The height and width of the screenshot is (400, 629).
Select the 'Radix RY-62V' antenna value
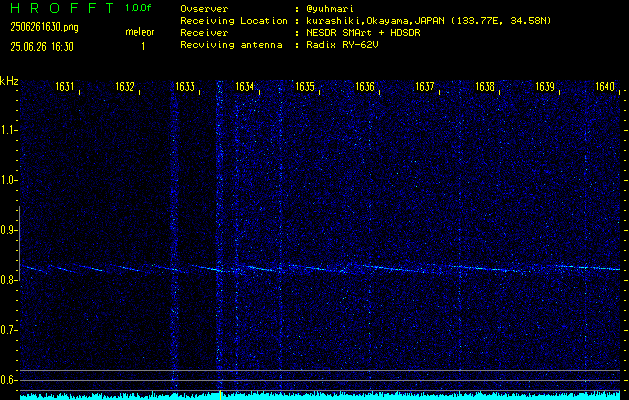342,45
